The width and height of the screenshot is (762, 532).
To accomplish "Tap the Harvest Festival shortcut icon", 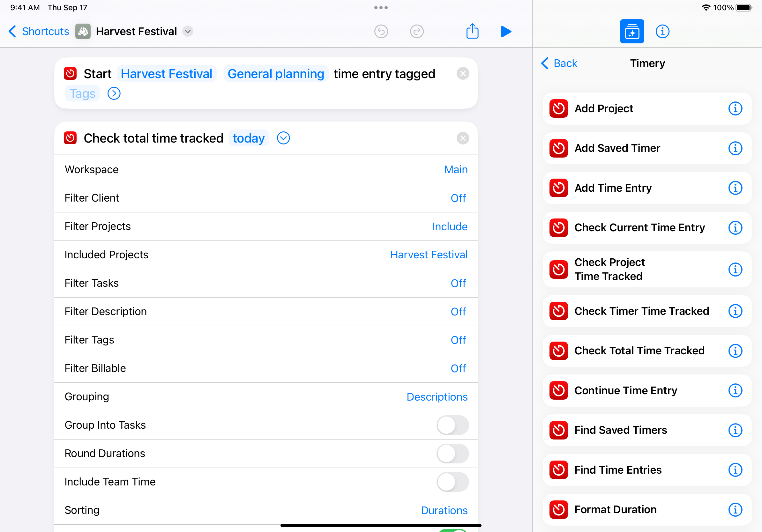I will 83,32.
